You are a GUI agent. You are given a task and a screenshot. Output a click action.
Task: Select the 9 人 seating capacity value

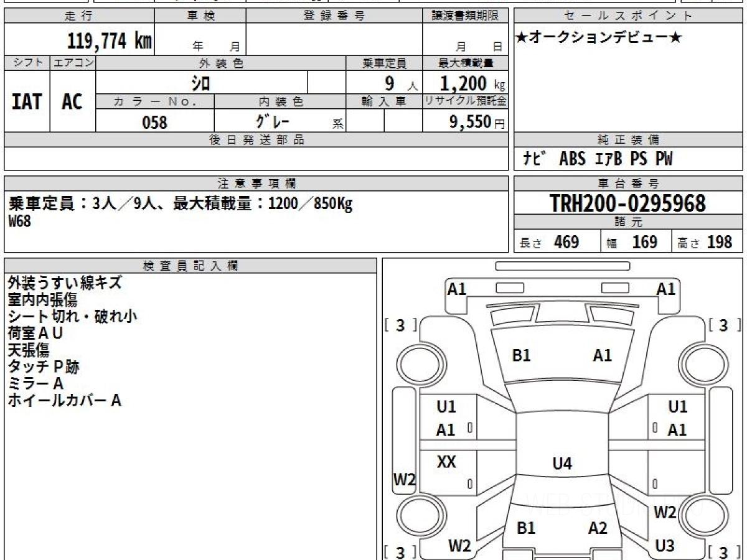coord(401,83)
